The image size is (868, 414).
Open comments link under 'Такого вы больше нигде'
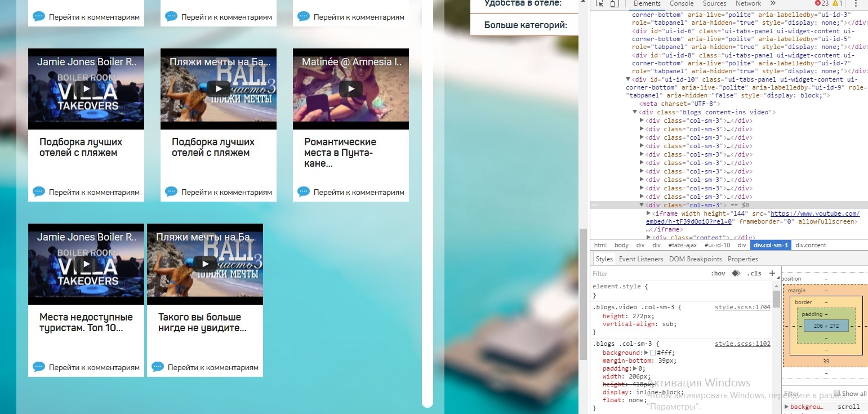tap(213, 367)
